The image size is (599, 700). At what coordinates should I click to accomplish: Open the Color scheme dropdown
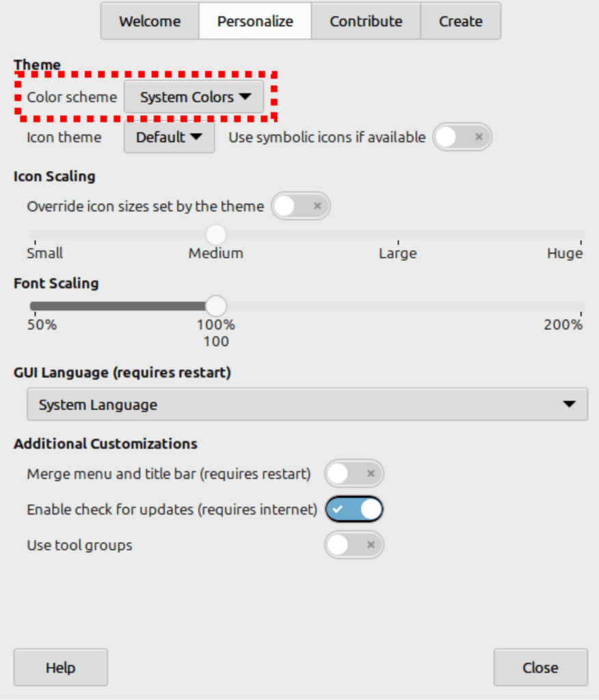(194, 98)
